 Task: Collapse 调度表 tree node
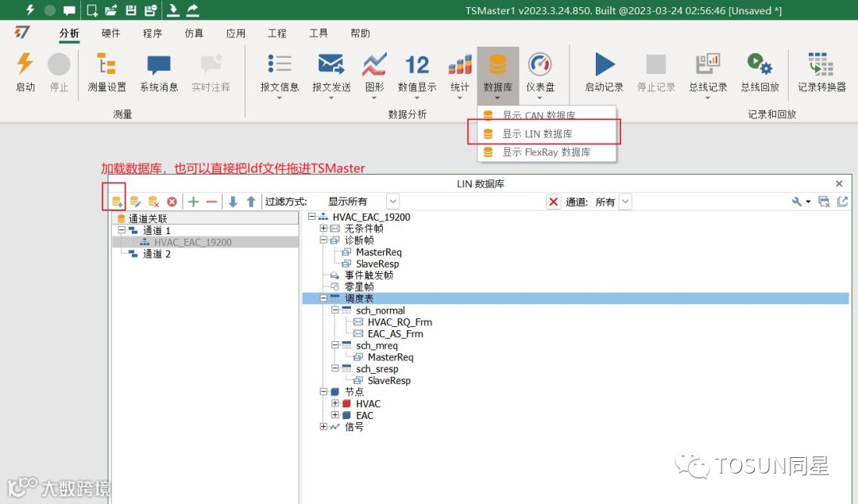click(x=323, y=298)
